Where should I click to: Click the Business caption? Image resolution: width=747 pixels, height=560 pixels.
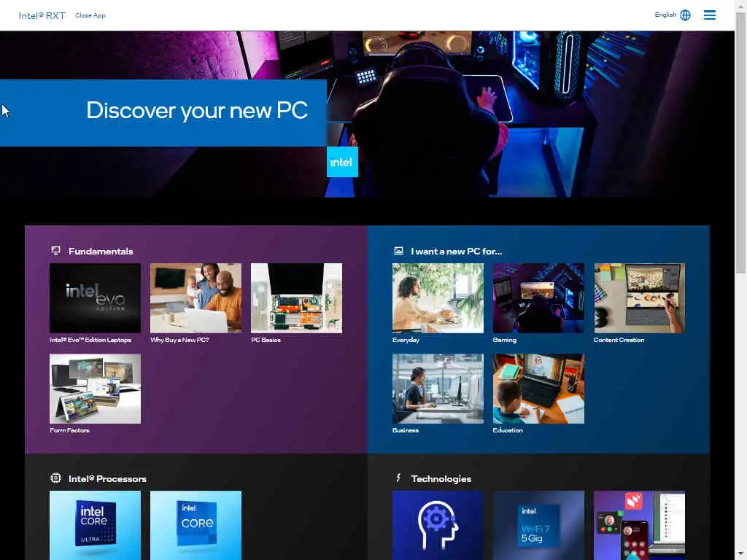pyautogui.click(x=406, y=430)
